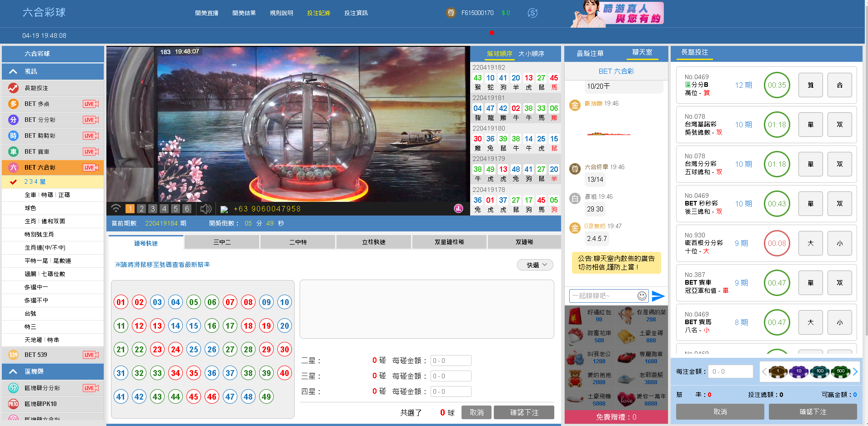Click the 二星 bet amount input field
Image resolution: width=868 pixels, height=426 pixels.
pyautogui.click(x=451, y=361)
